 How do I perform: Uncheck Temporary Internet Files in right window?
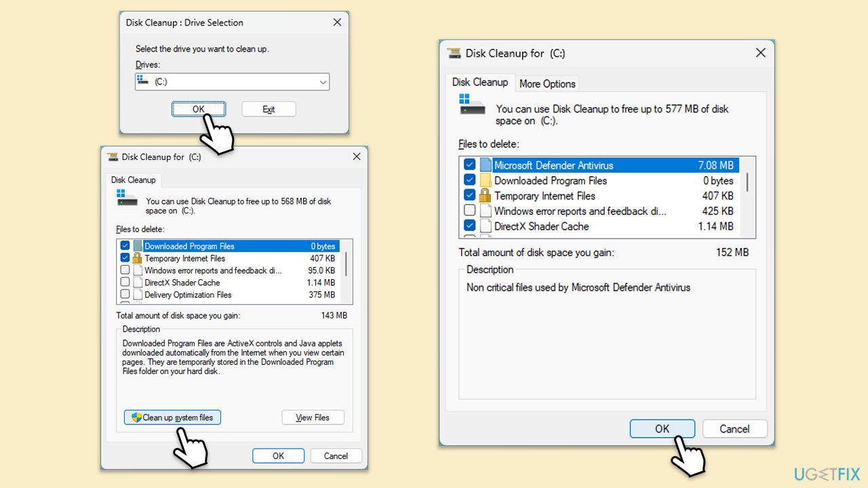469,196
